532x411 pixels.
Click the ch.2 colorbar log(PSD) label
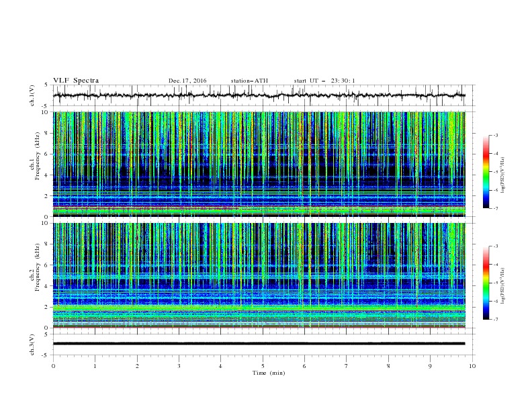point(502,286)
